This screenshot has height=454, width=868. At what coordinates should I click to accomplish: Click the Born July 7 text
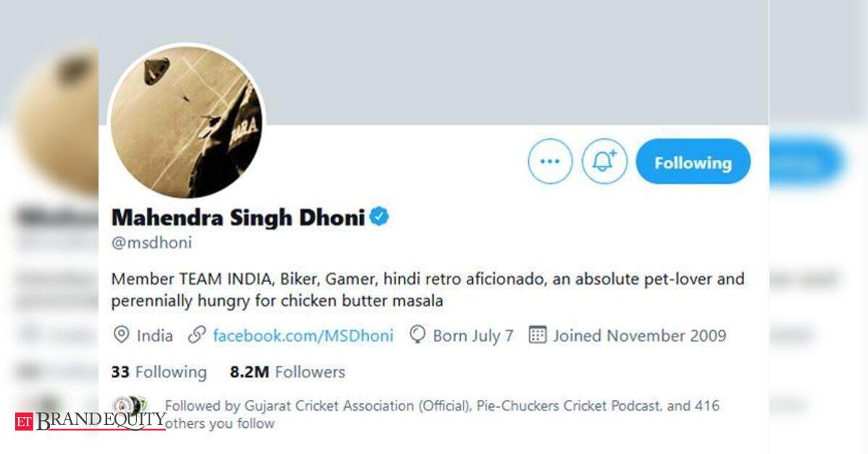tap(473, 336)
